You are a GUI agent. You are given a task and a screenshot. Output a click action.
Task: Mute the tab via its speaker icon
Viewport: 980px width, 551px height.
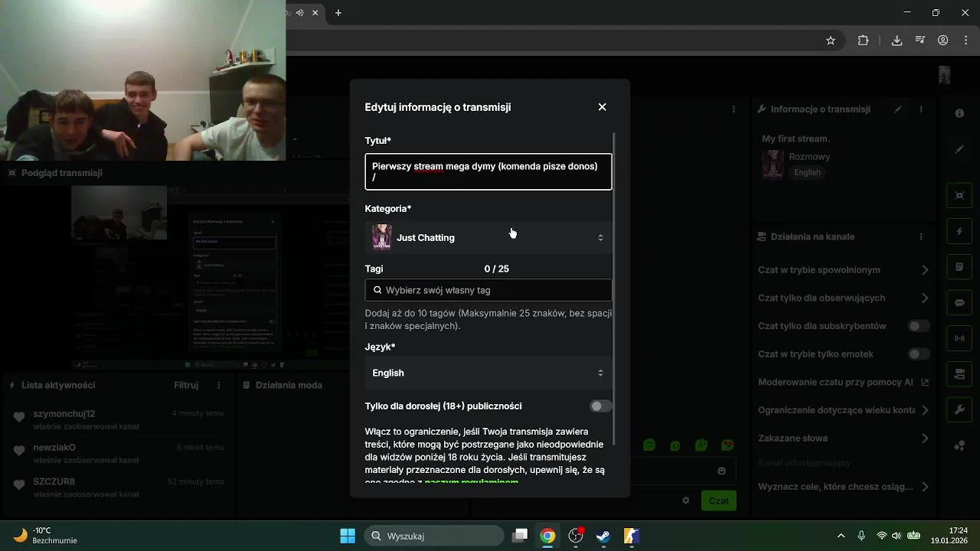pyautogui.click(x=299, y=13)
